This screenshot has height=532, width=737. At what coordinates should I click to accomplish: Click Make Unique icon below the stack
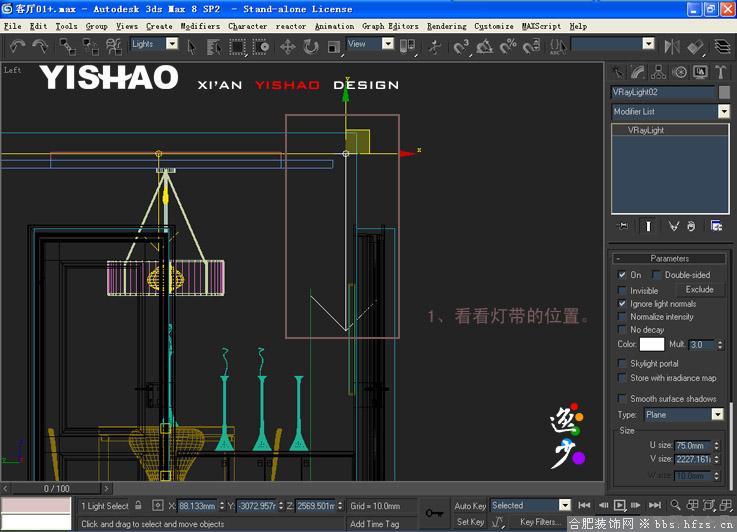(674, 226)
